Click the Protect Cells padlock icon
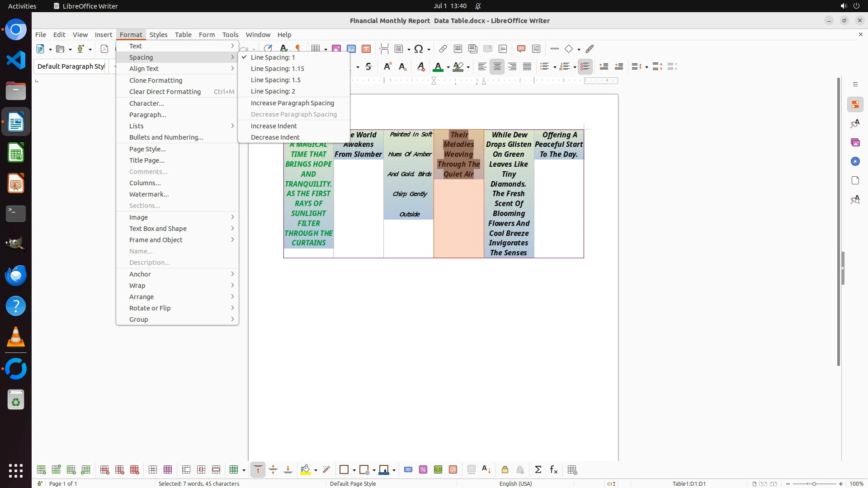The width and height of the screenshot is (868, 488). (505, 470)
